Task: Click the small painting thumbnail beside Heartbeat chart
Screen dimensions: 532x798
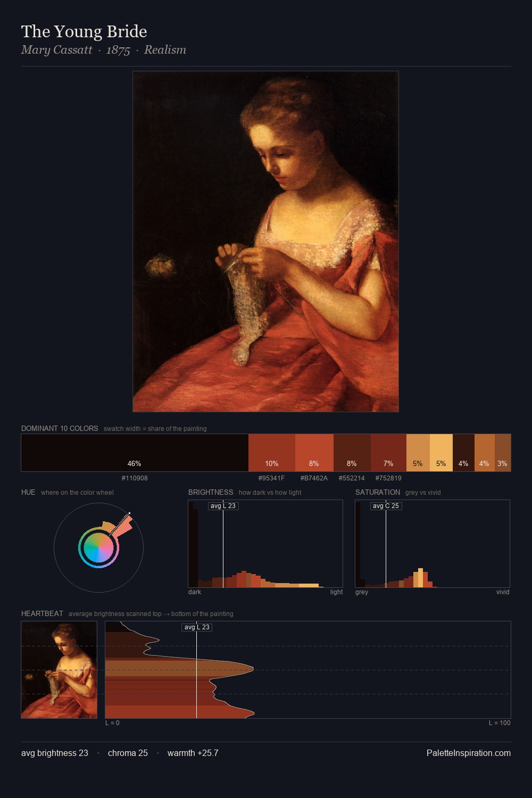Action: pos(59,670)
